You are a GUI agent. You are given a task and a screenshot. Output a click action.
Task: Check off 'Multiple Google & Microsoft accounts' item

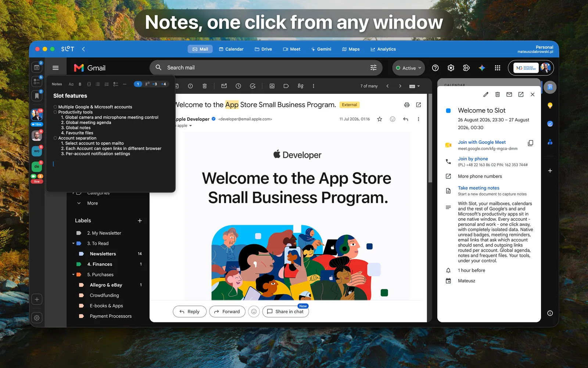(x=55, y=107)
